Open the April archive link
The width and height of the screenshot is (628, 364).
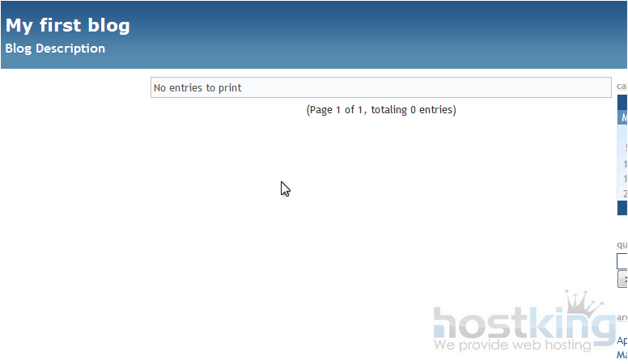[622, 341]
